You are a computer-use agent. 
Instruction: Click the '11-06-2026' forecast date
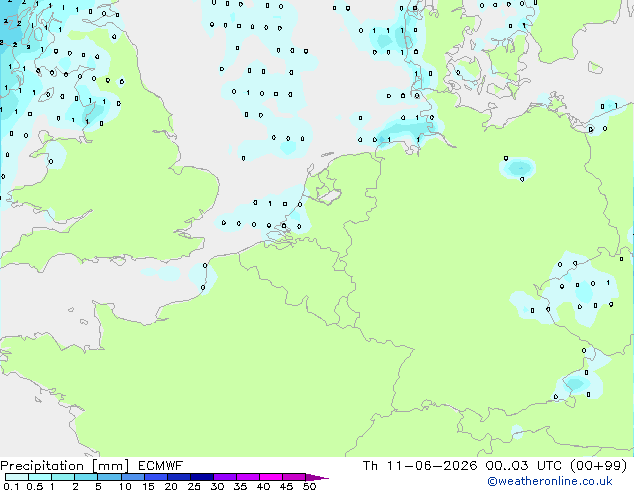[431, 466]
